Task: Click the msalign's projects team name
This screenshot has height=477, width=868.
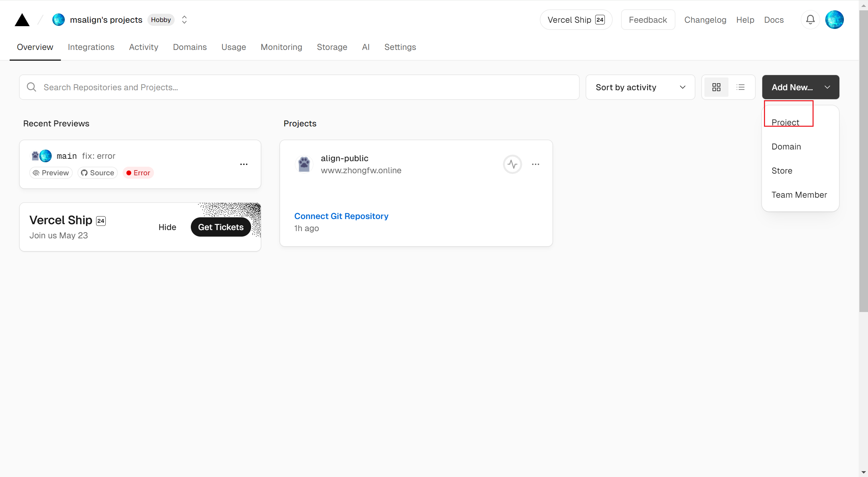Action: [106, 20]
